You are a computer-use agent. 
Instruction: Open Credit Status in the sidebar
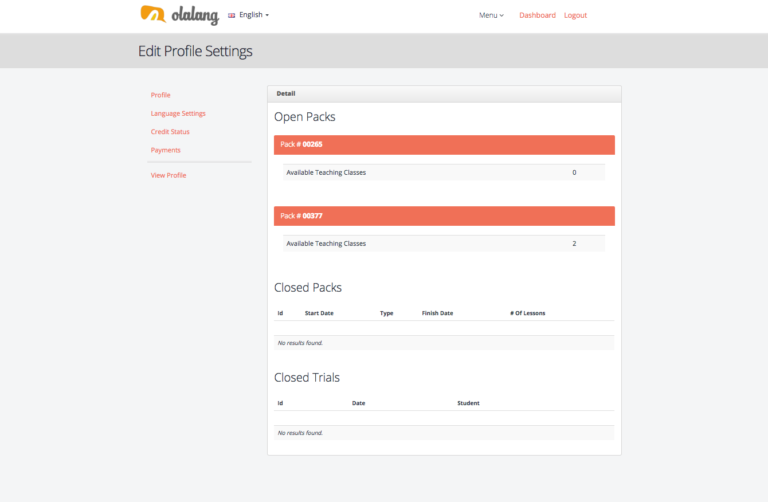170,131
